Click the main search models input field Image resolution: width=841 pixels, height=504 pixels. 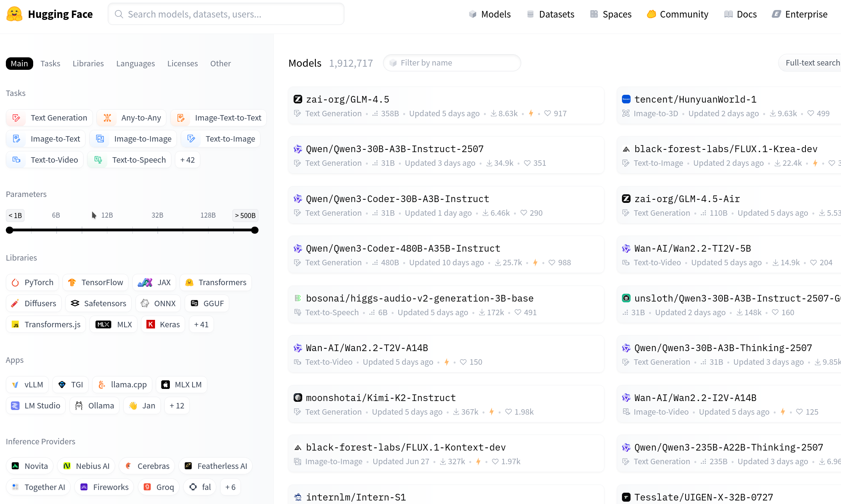[x=226, y=14]
